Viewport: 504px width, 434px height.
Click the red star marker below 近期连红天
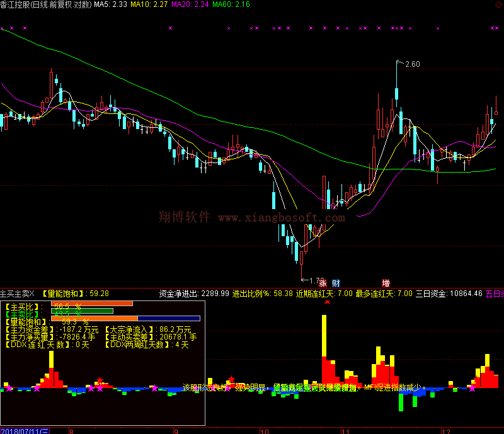(x=327, y=302)
